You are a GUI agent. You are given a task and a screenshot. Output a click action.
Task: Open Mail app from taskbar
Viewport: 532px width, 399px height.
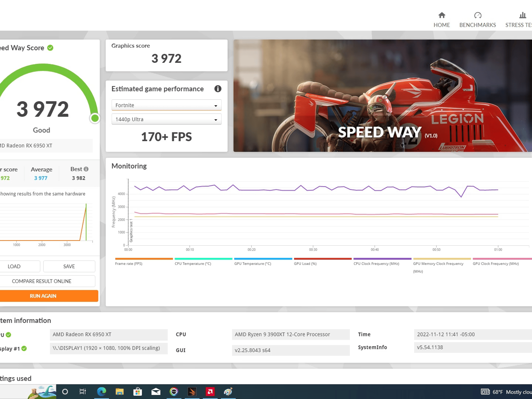156,391
